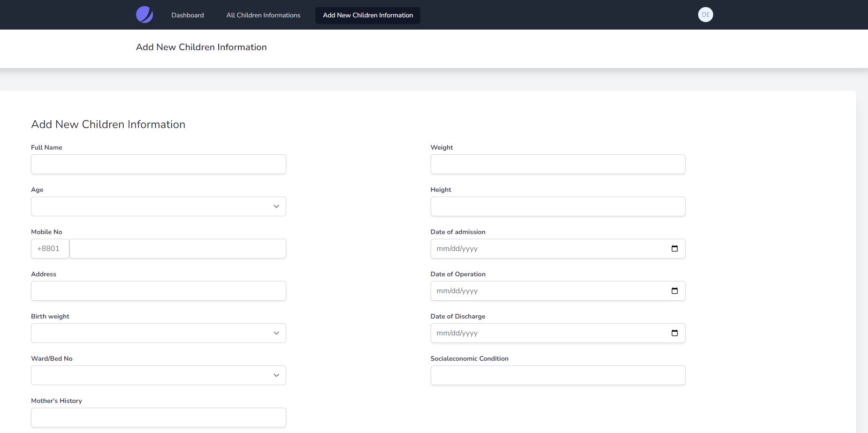Viewport: 868px width, 433px height.
Task: Click the Date of admission date text
Action: 457,249
